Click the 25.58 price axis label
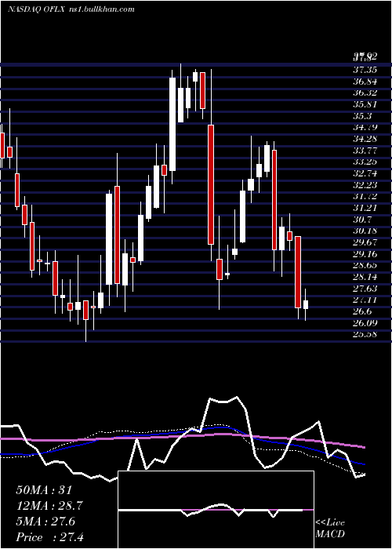Viewport: 392px width, 549px height. pyautogui.click(x=365, y=334)
